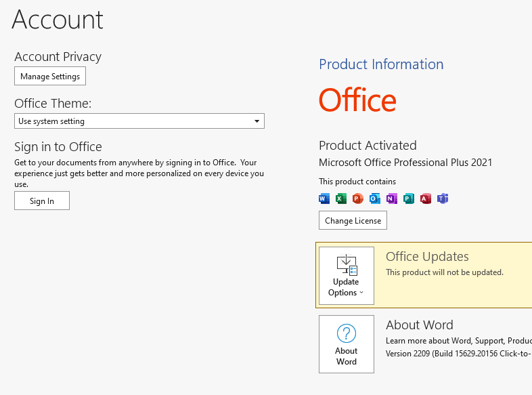Expand the Office Theme combo box

click(139, 121)
